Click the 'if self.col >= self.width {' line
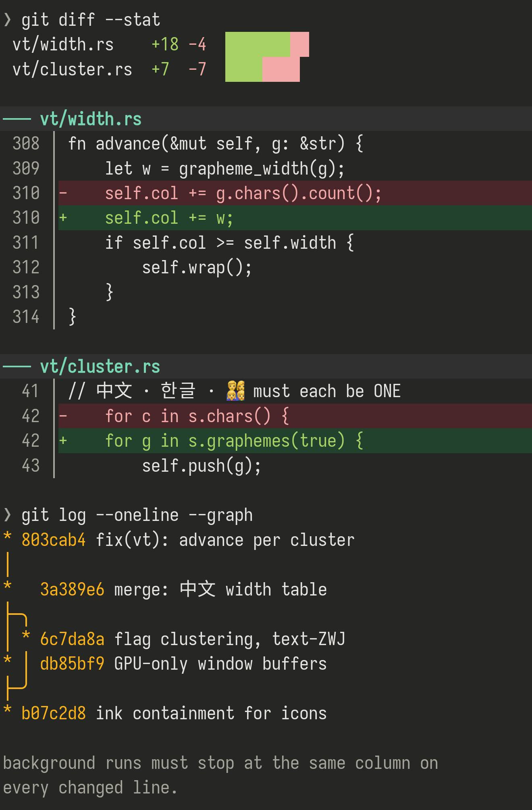The image size is (532, 810). 230,243
